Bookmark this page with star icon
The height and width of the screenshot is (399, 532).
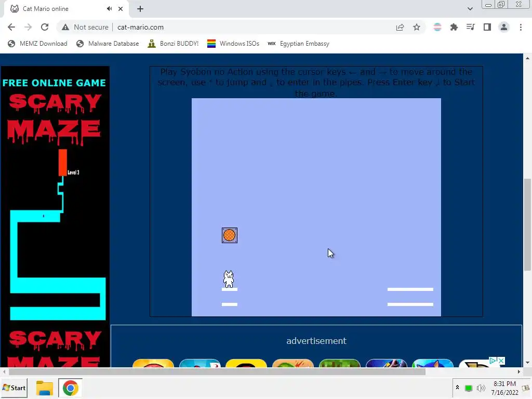point(417,27)
